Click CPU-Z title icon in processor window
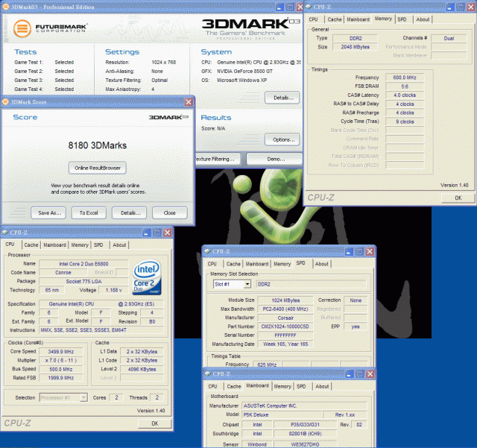Screen dimensions: 477x448 point(5,233)
